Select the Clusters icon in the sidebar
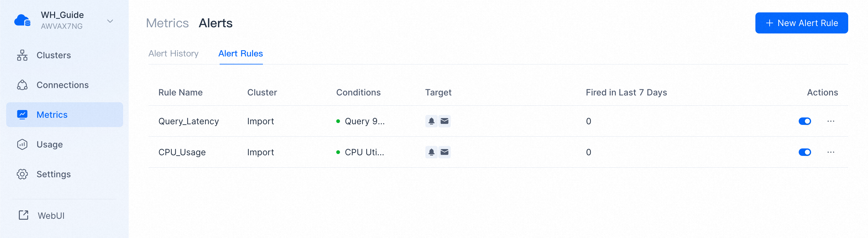 22,55
